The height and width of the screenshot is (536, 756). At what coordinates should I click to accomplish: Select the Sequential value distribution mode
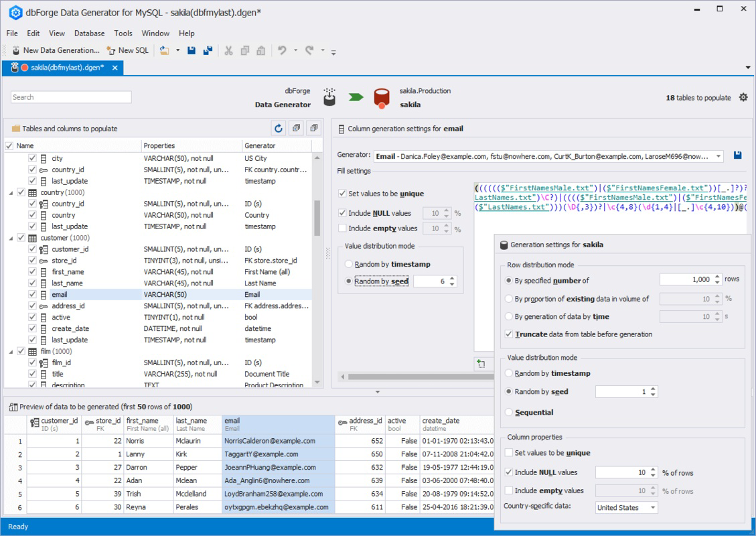coord(508,412)
